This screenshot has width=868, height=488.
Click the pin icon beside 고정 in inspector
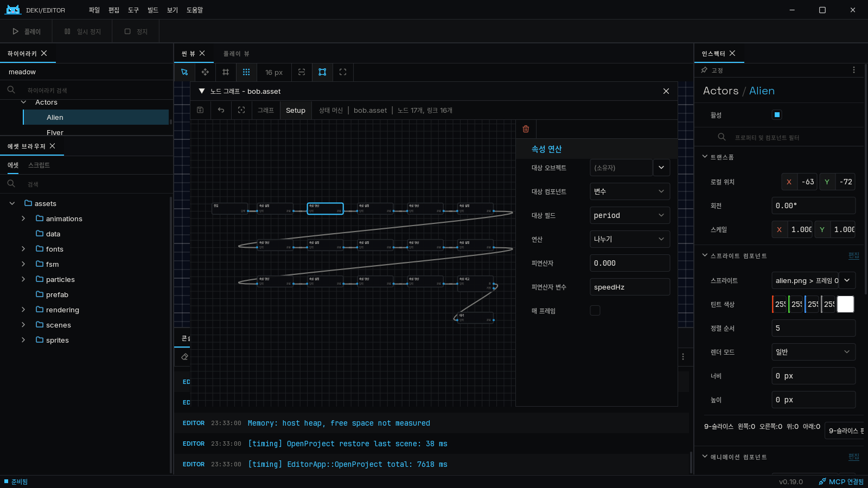704,70
